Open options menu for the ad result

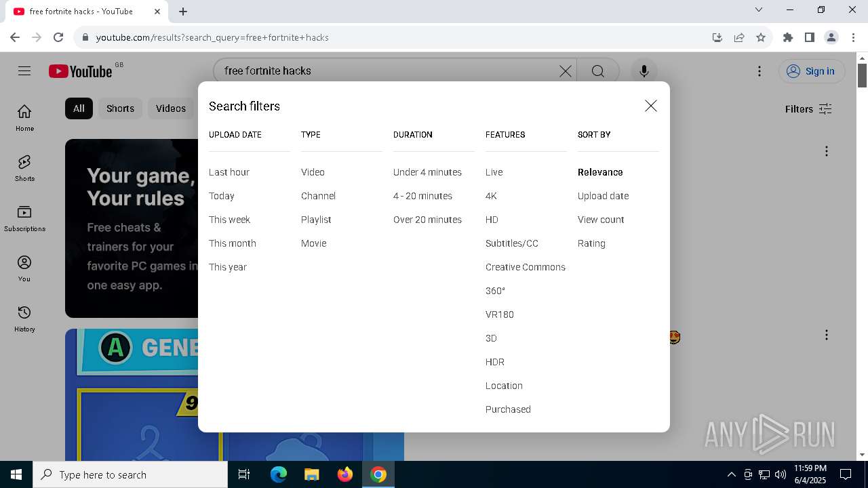point(826,151)
